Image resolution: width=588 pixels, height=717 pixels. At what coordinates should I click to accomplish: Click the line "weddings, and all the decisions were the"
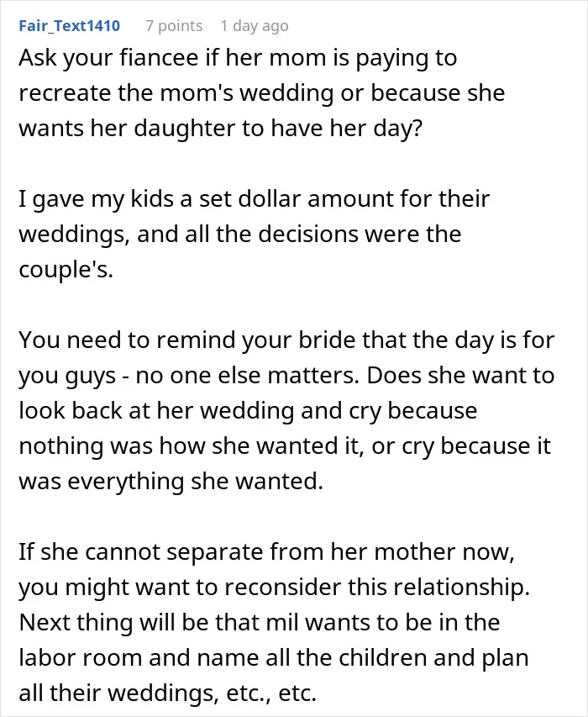pyautogui.click(x=240, y=235)
